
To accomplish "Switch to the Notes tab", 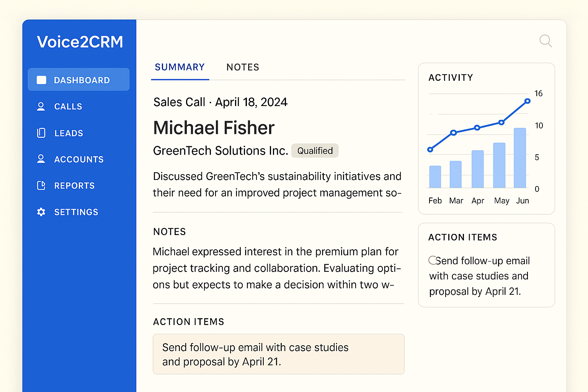I will pos(243,67).
